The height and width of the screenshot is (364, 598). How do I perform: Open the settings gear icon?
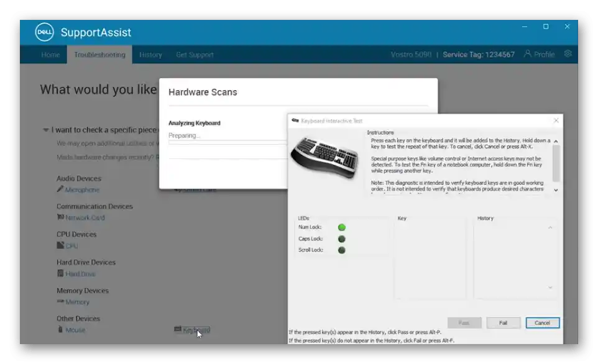click(x=568, y=54)
